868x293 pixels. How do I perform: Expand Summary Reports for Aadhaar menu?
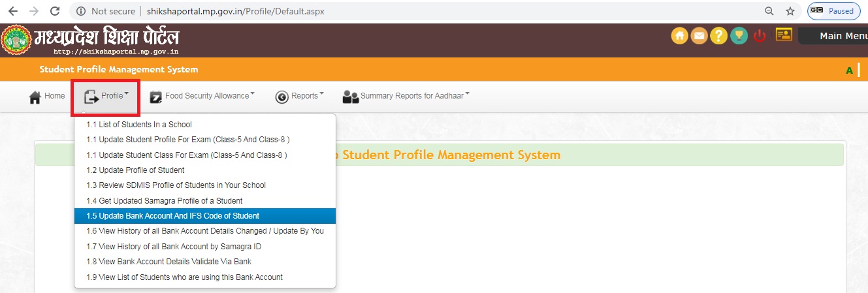point(406,96)
